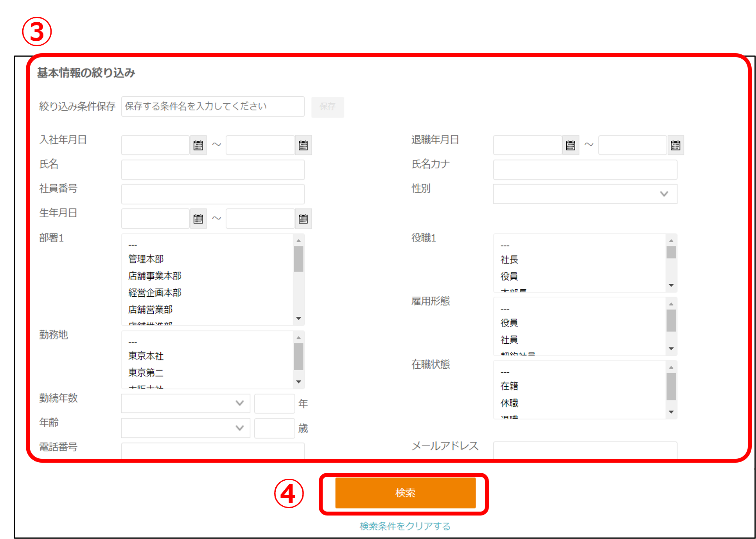Click up arrow of 部署1 list scrollbar
The width and height of the screenshot is (756, 539).
(299, 240)
